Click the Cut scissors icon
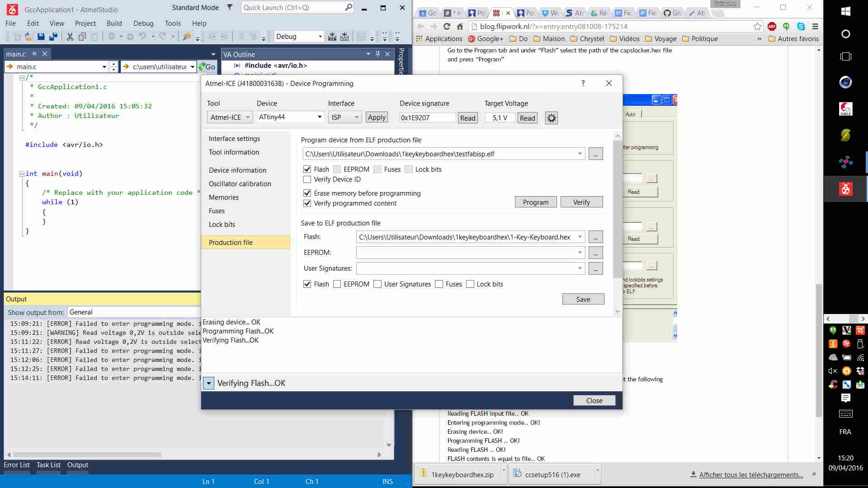 pyautogui.click(x=70, y=37)
